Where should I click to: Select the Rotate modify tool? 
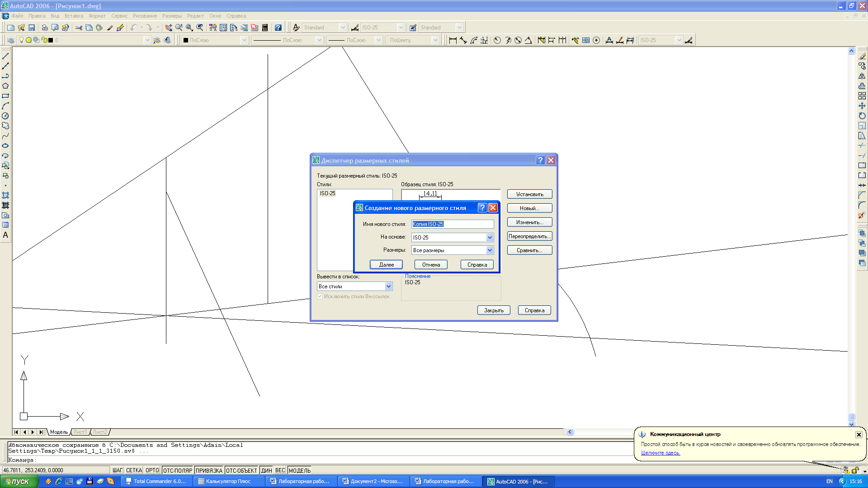coord(862,116)
